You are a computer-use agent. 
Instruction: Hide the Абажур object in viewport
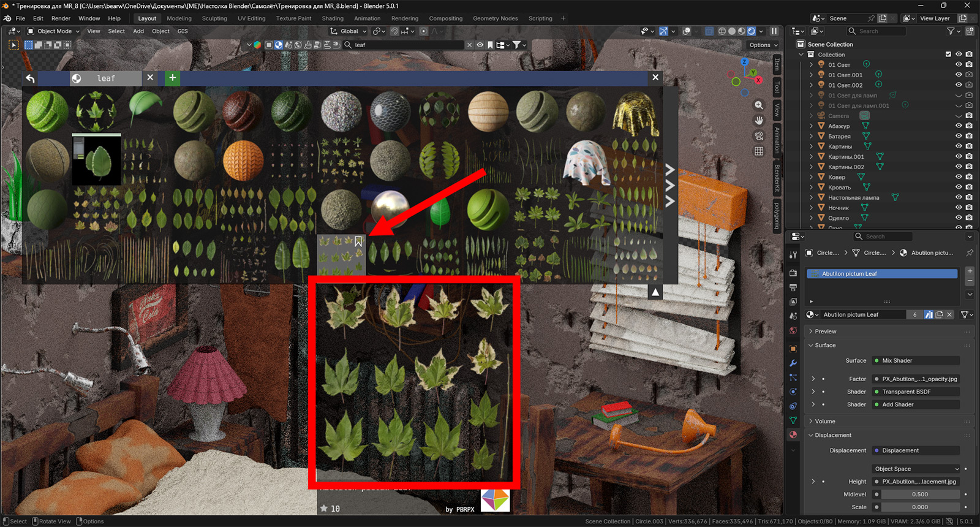959,126
